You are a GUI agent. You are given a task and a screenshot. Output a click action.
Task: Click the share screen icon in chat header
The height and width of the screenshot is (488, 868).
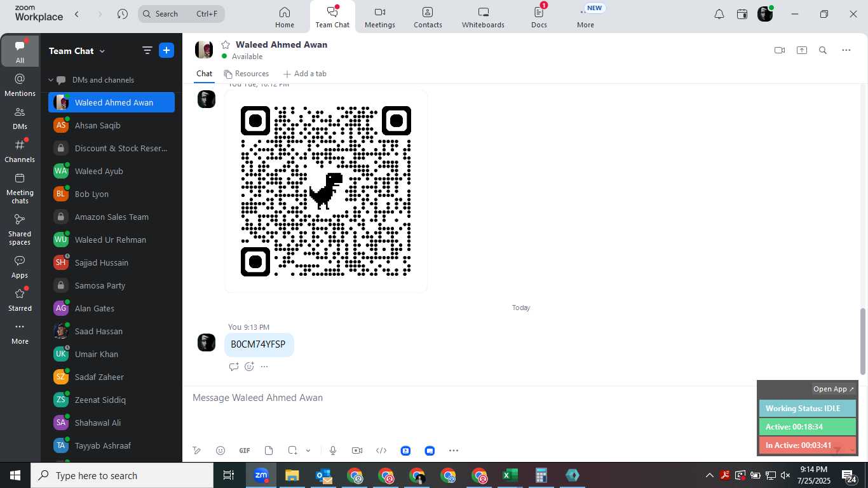tap(802, 50)
